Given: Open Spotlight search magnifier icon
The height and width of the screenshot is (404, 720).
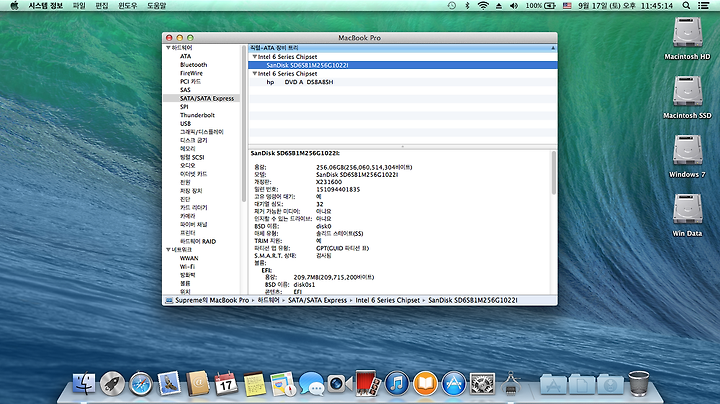Looking at the screenshot, I should [x=686, y=6].
